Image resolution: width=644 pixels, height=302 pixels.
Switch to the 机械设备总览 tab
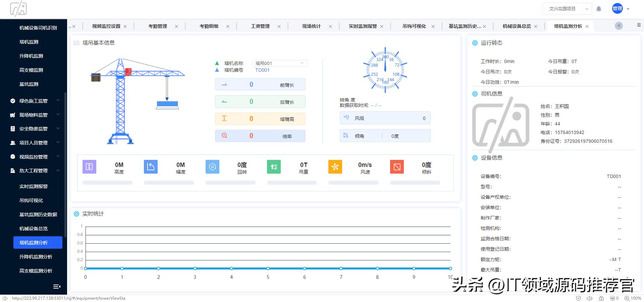pyautogui.click(x=517, y=26)
